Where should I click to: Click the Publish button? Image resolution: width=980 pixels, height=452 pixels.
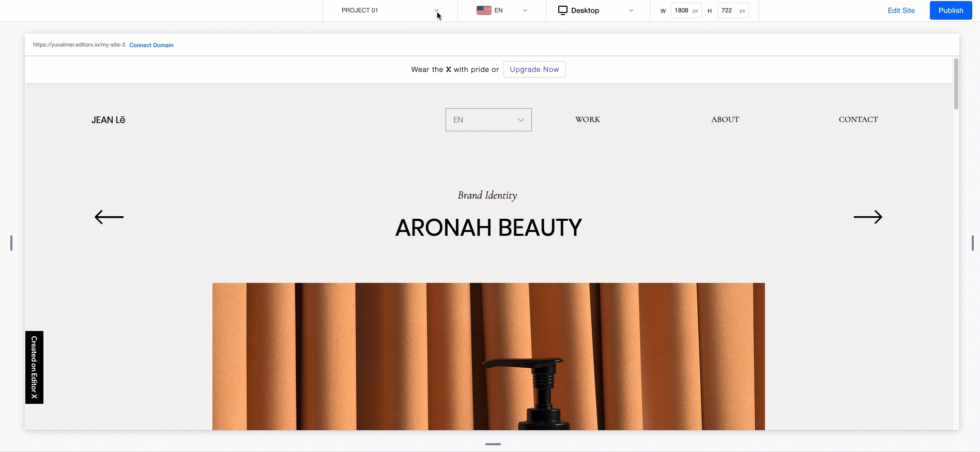click(951, 10)
